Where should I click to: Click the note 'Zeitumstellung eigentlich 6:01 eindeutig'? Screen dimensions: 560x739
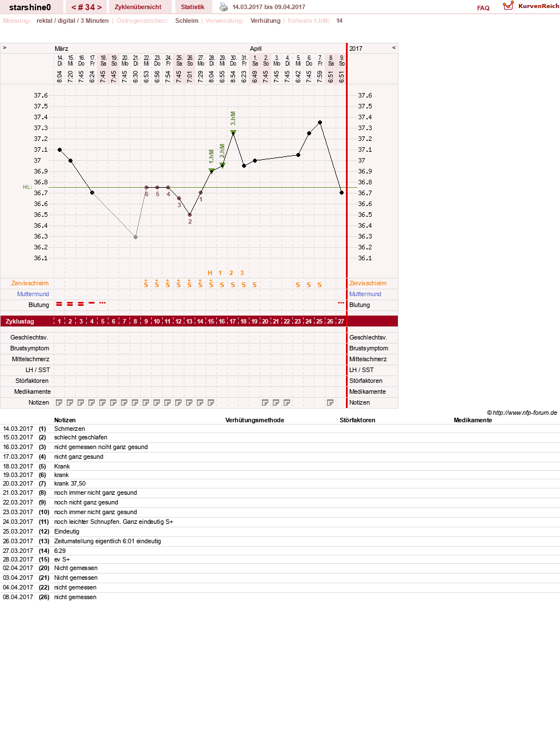pos(107,541)
